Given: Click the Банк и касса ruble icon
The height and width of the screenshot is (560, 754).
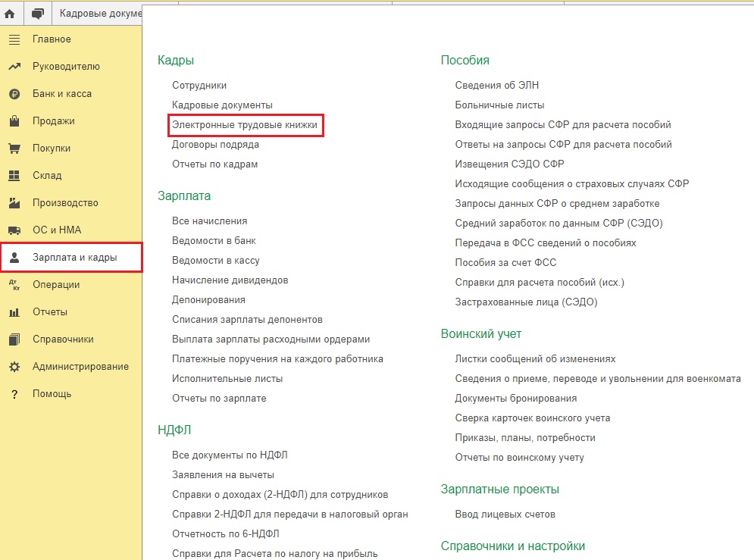Looking at the screenshot, I should pyautogui.click(x=14, y=94).
